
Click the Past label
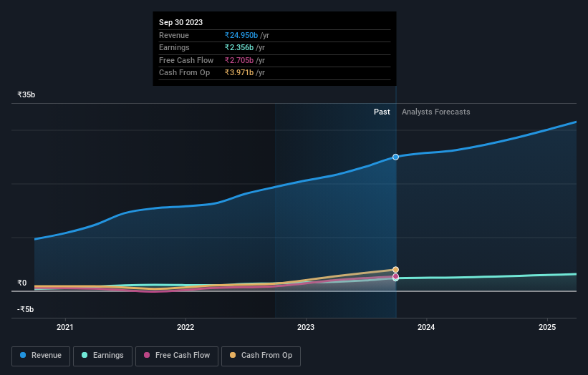click(x=382, y=112)
